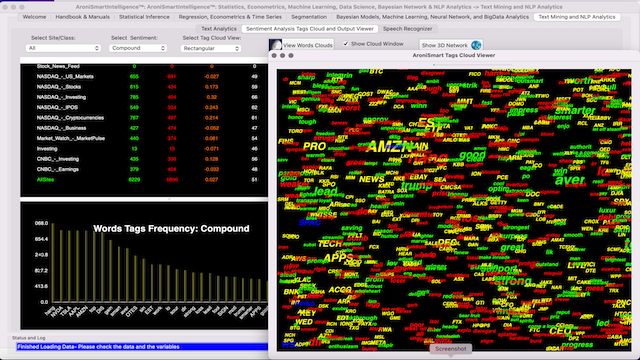
Task: Click the Show 3D Network button
Action: coord(451,45)
